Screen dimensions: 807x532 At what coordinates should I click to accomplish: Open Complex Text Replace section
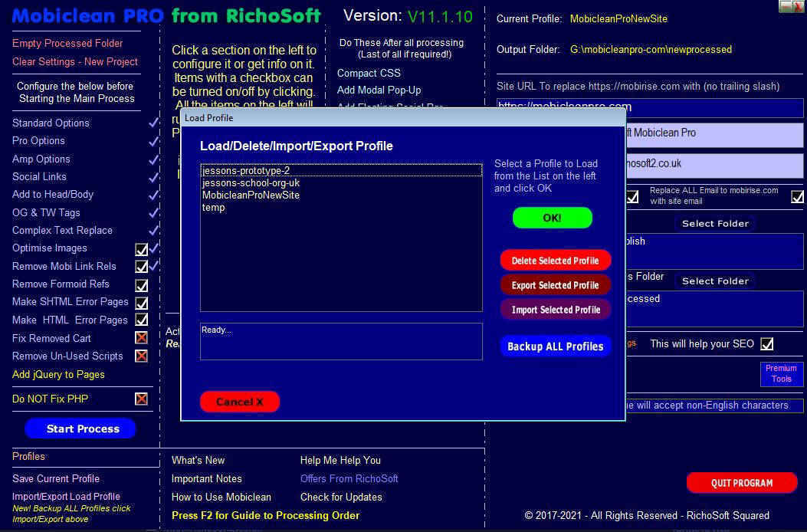click(x=62, y=230)
